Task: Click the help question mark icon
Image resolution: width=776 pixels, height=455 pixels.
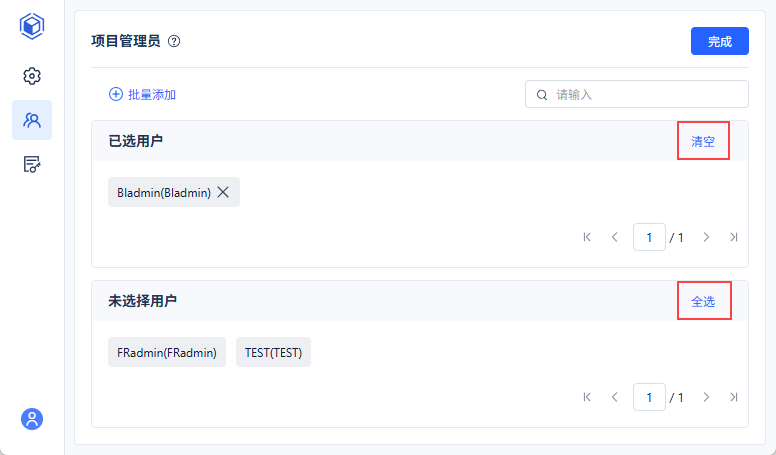Action: (174, 42)
